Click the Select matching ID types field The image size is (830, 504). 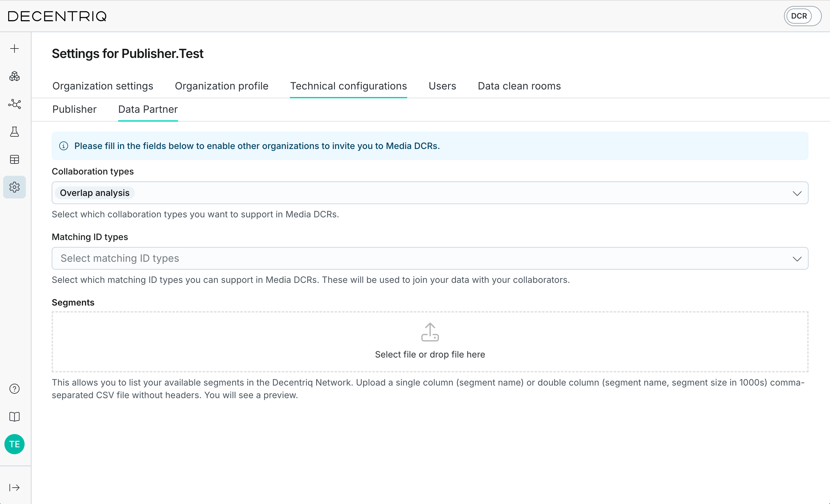click(430, 258)
